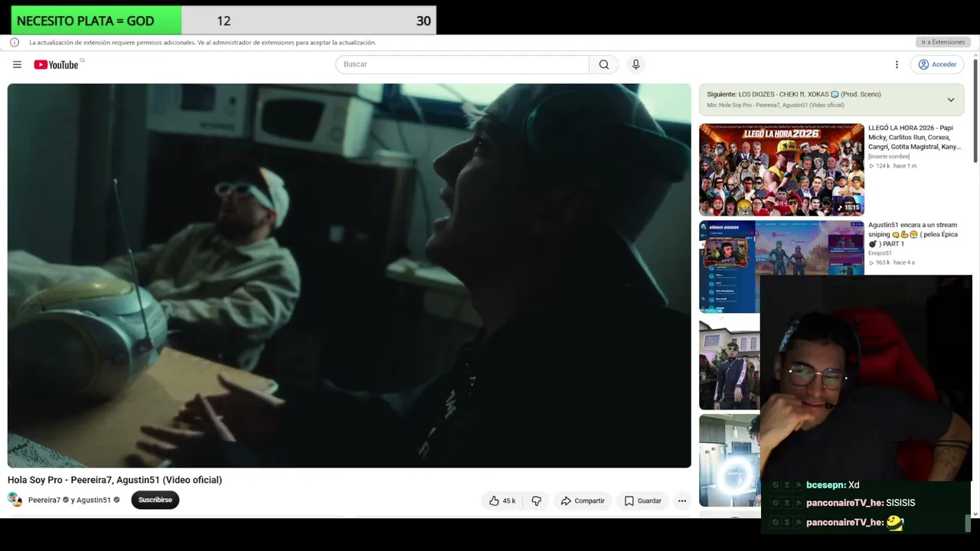Share the video via Compartir

coord(583,500)
